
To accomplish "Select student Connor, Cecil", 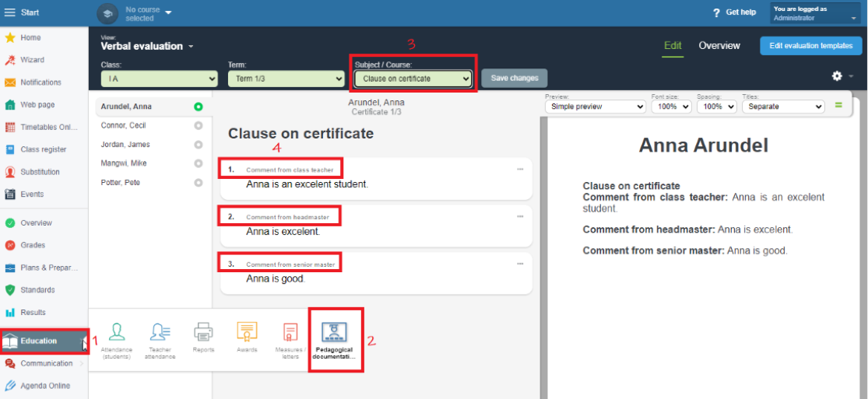I will point(123,126).
